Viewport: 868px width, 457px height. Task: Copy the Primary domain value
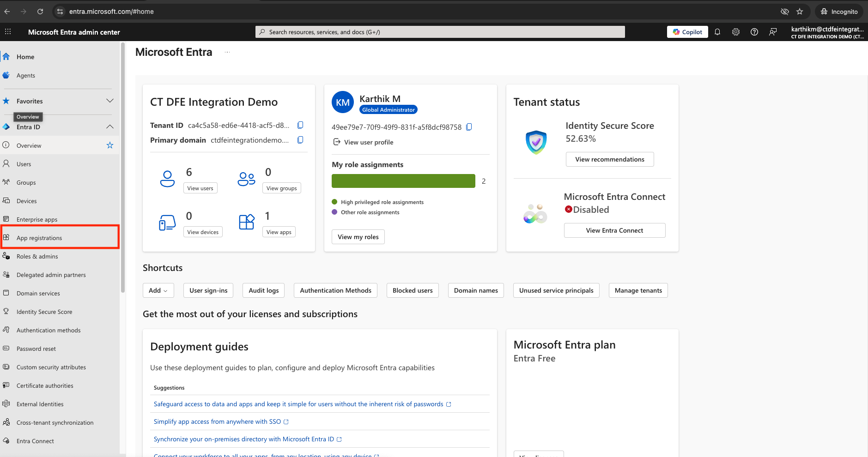point(300,140)
